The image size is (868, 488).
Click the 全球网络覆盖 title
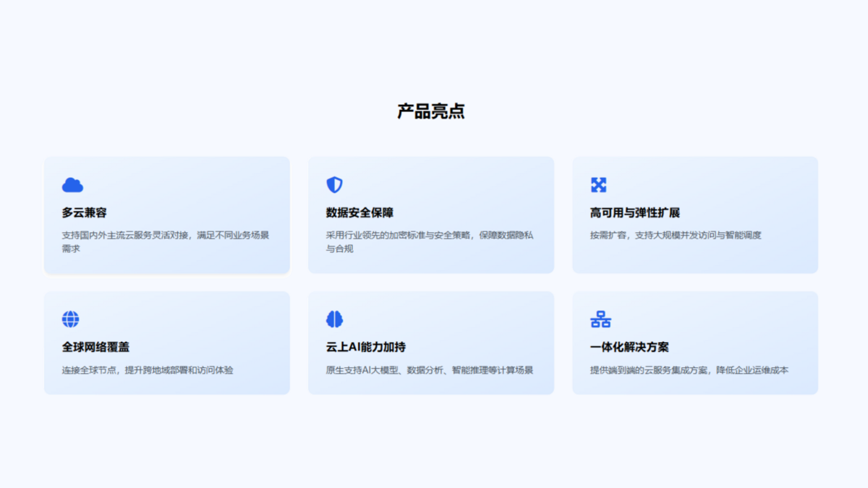(x=95, y=347)
